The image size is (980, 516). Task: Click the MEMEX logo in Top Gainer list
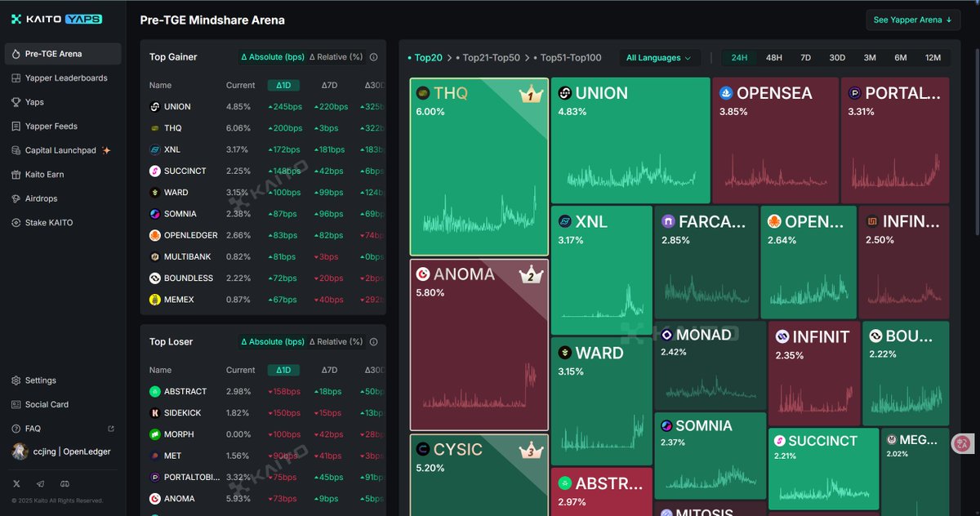coord(155,300)
